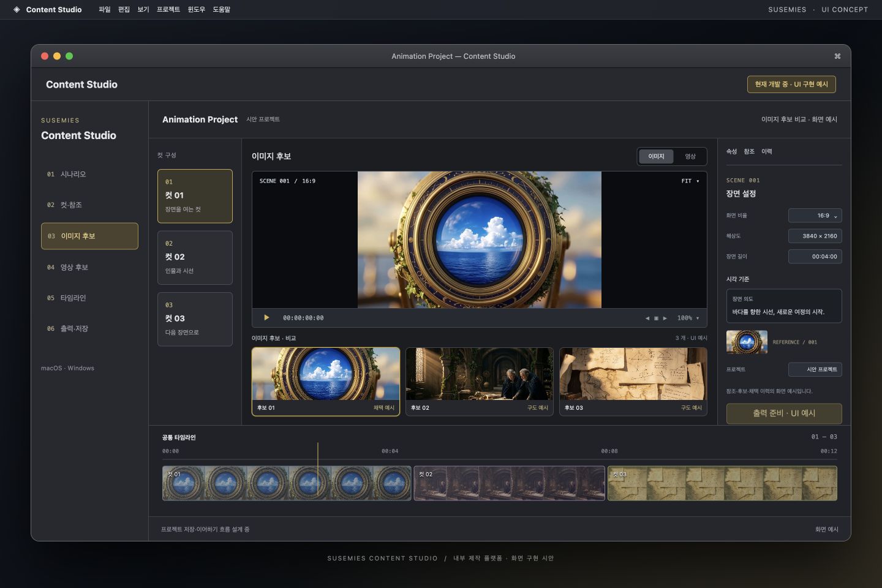Click the next frame arrow in preview controls
This screenshot has width=882, height=588.
click(665, 318)
